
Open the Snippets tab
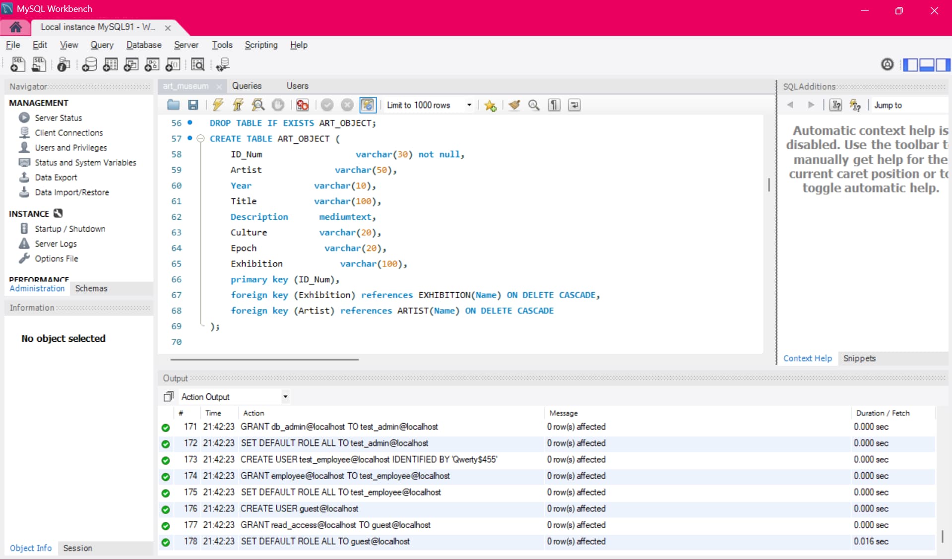(859, 358)
